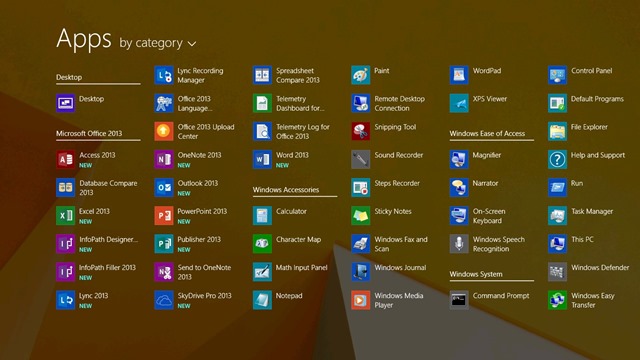Open the "by category" sort dropdown
The image size is (640, 360).
click(x=158, y=43)
